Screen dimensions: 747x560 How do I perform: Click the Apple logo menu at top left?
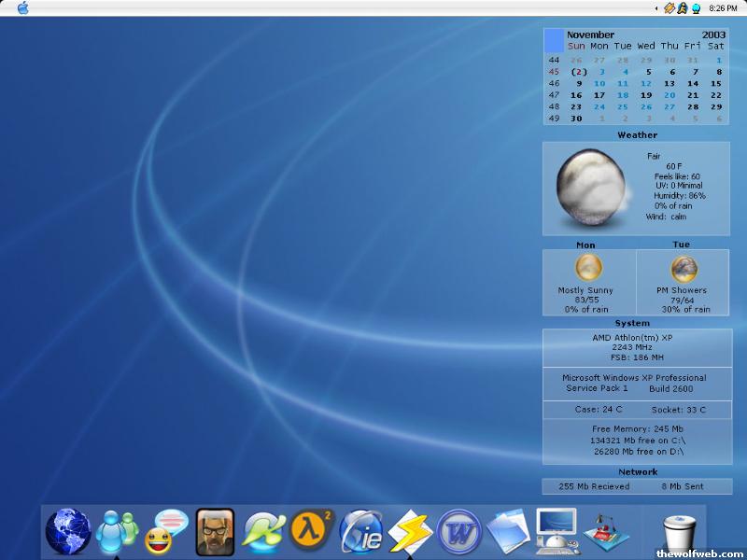coord(23,8)
